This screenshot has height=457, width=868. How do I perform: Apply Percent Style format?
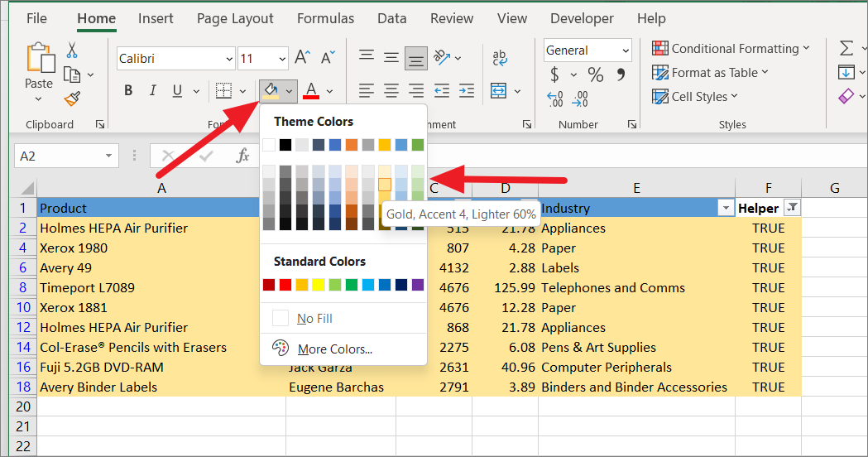pos(596,75)
